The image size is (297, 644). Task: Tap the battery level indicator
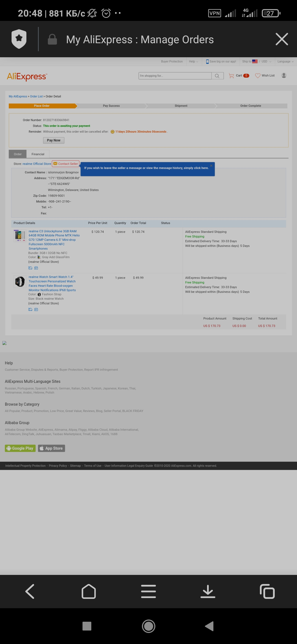click(x=271, y=13)
